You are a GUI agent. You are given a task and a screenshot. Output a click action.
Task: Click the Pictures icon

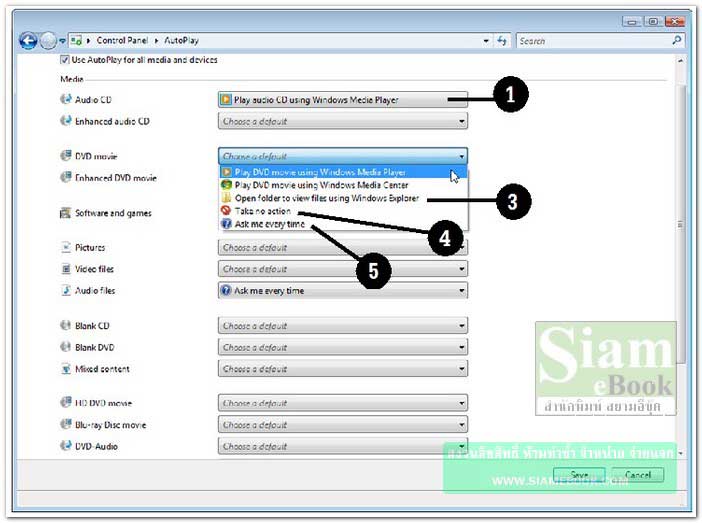coord(66,247)
